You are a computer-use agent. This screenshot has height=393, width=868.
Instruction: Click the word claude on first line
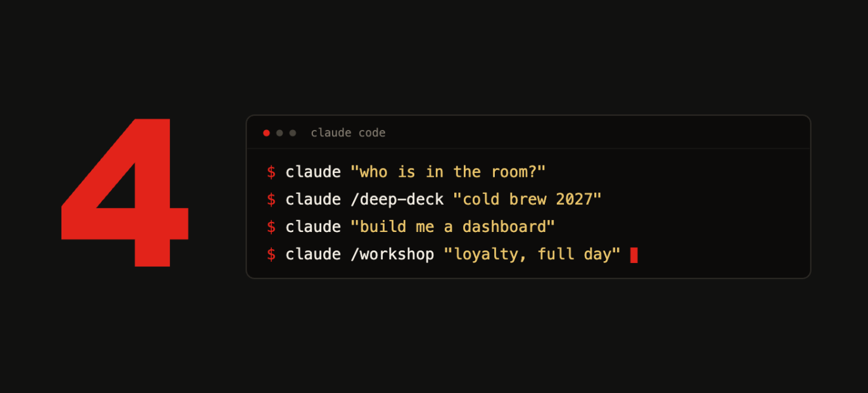(x=313, y=172)
